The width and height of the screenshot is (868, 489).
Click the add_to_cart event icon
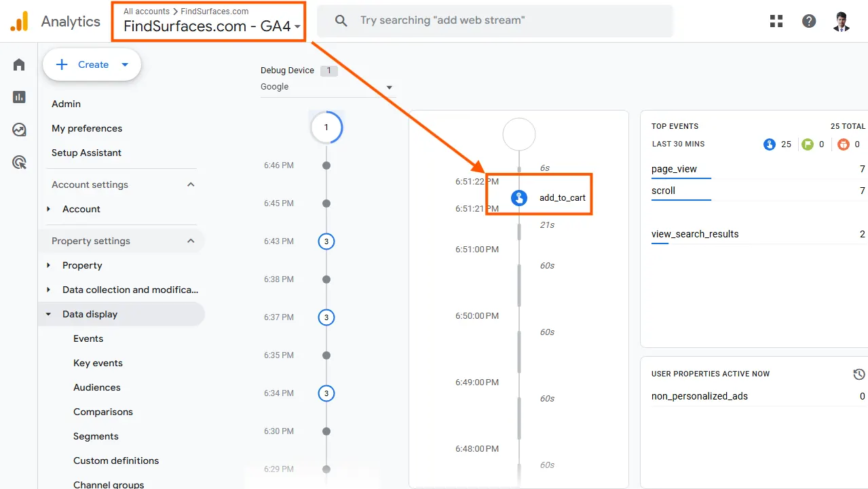pos(519,198)
